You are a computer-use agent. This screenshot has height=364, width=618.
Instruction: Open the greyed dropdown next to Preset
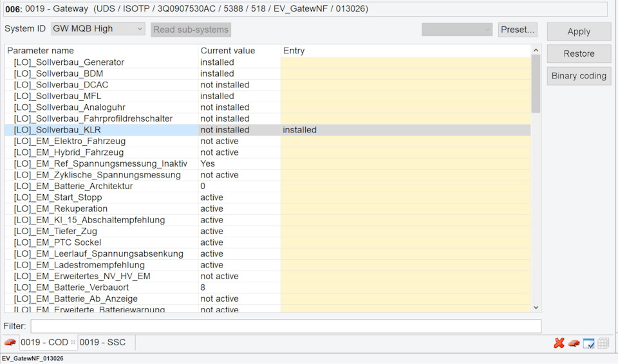pyautogui.click(x=457, y=30)
